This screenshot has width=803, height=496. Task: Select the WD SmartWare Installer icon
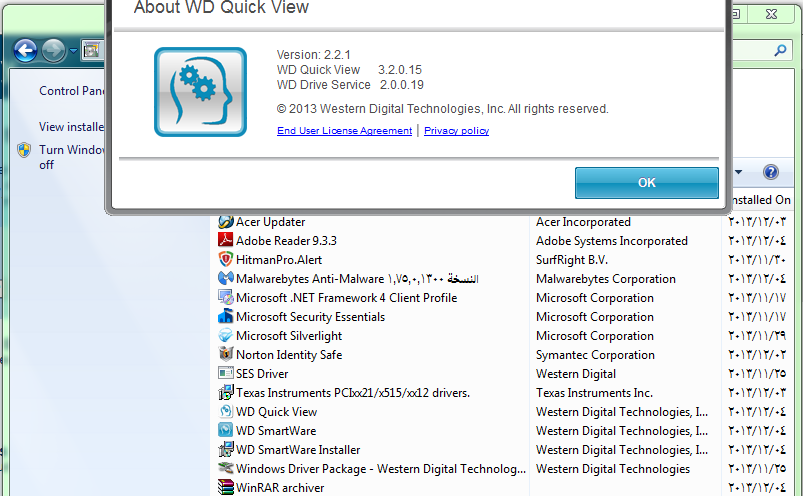[225, 449]
